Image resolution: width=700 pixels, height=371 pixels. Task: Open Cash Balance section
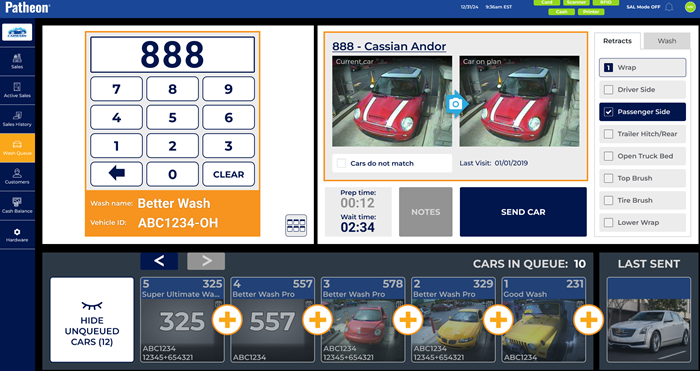pyautogui.click(x=17, y=206)
